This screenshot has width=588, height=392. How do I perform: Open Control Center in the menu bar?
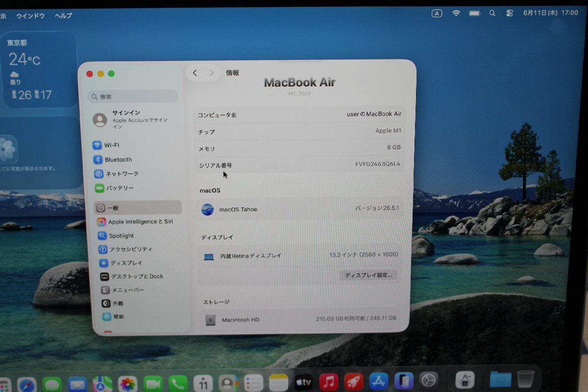(x=509, y=13)
